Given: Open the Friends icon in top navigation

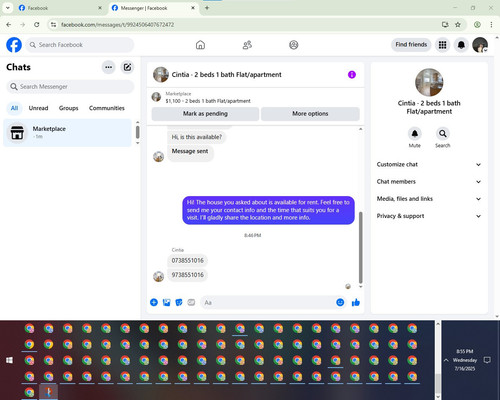Looking at the screenshot, I should [247, 45].
